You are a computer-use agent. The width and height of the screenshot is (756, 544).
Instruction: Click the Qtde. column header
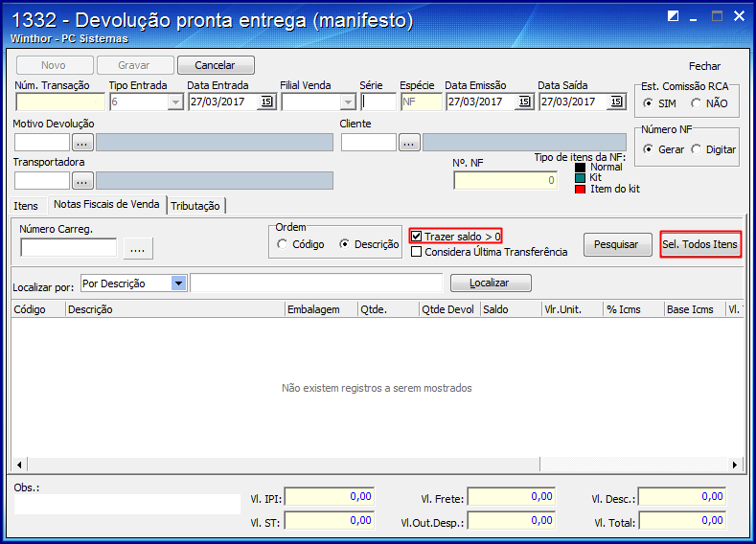pos(389,309)
